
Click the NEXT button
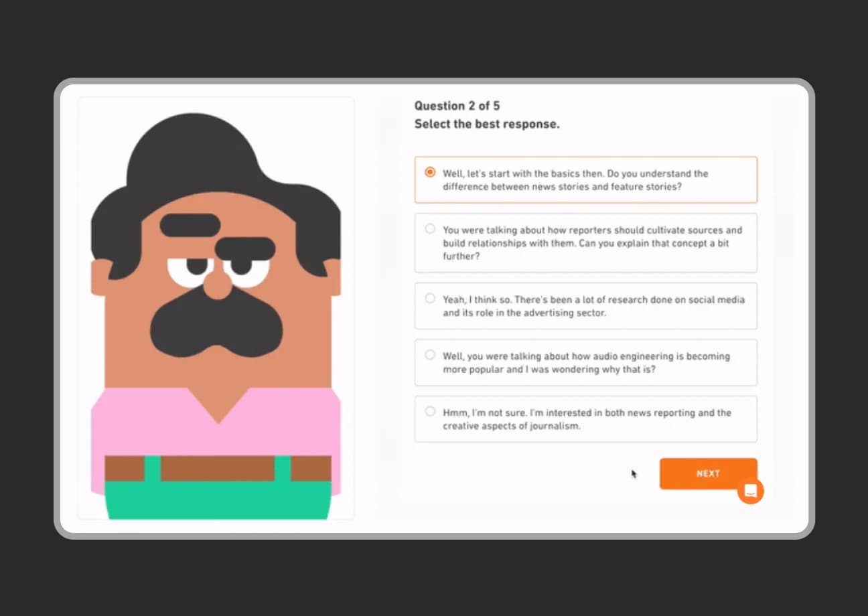[x=707, y=473]
